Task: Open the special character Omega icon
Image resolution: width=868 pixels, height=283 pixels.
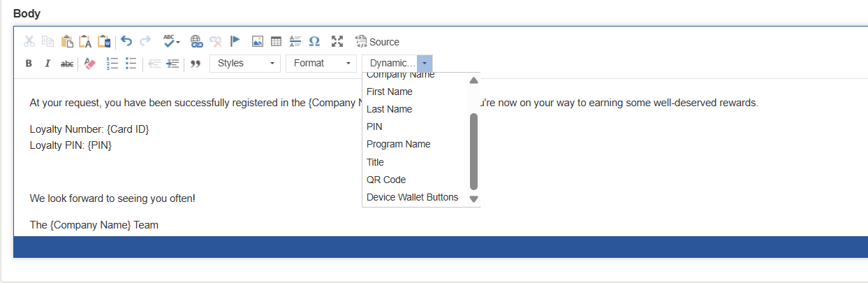Action: coord(314,41)
